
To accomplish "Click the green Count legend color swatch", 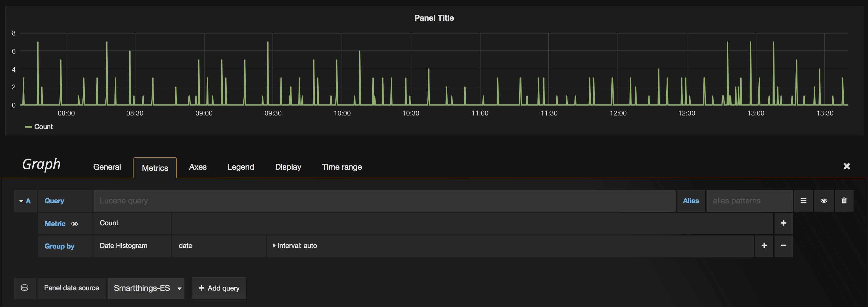I will click(28, 127).
